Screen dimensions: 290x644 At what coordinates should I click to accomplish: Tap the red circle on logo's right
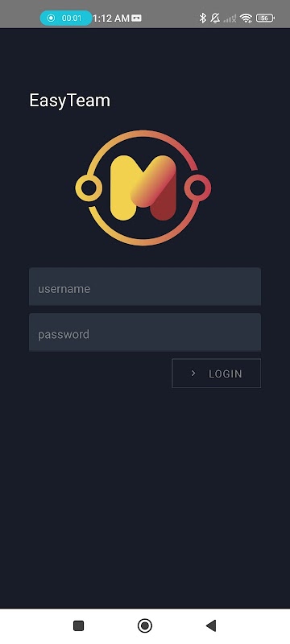[x=197, y=188]
